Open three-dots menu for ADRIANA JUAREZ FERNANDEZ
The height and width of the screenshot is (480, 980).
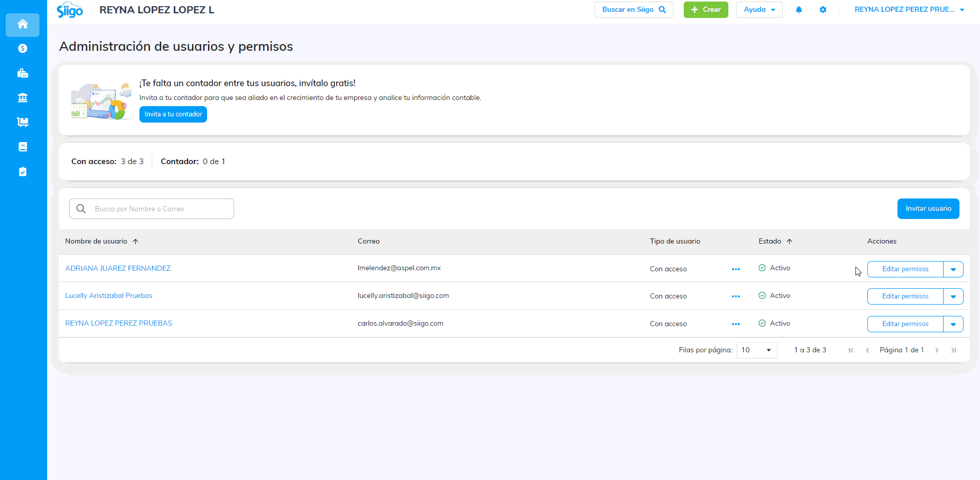point(736,269)
